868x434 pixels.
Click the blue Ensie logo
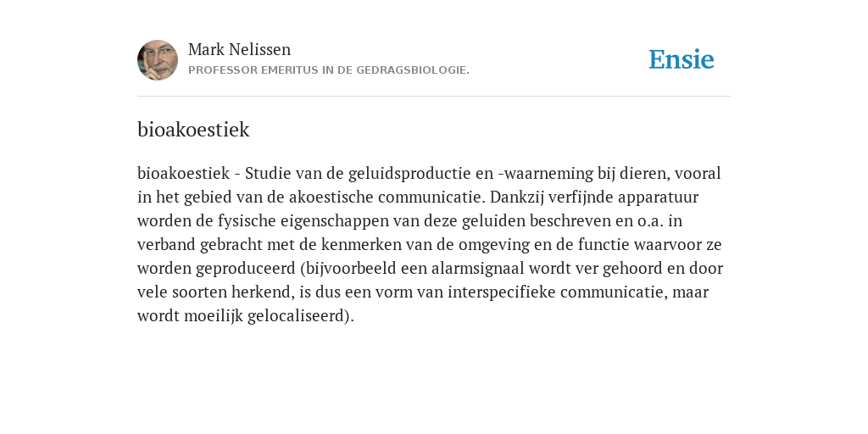click(x=682, y=59)
